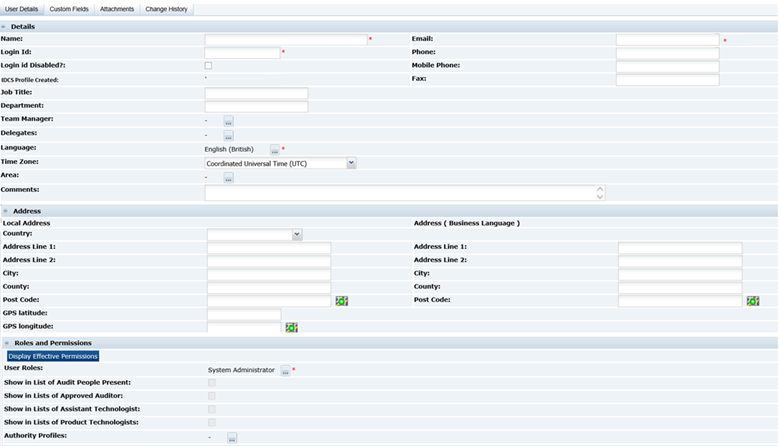Open the Delegates picker ellipsis icon
Image resolution: width=780 pixels, height=446 pixels.
228,136
